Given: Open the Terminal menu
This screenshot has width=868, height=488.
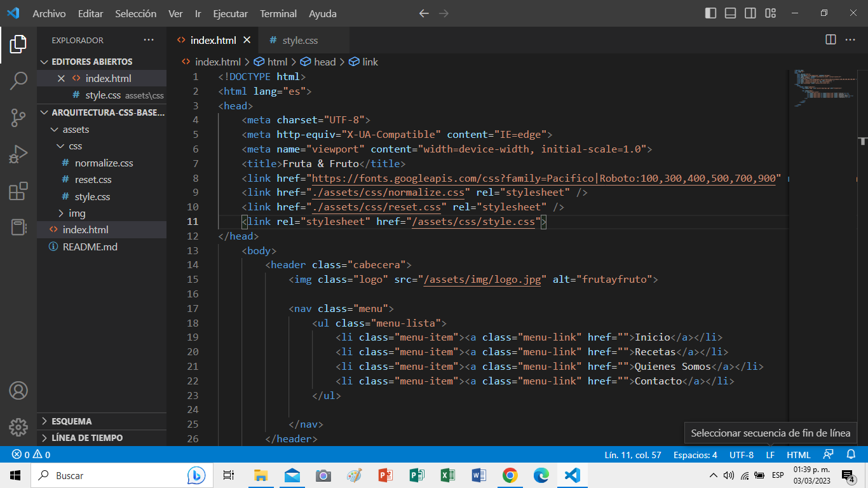Looking at the screenshot, I should [x=278, y=13].
